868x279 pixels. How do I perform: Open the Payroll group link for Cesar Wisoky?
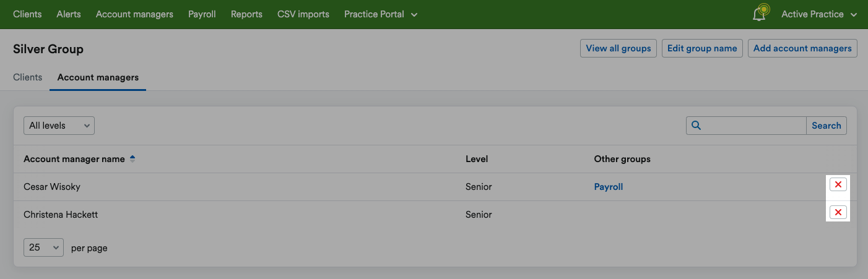click(x=609, y=187)
